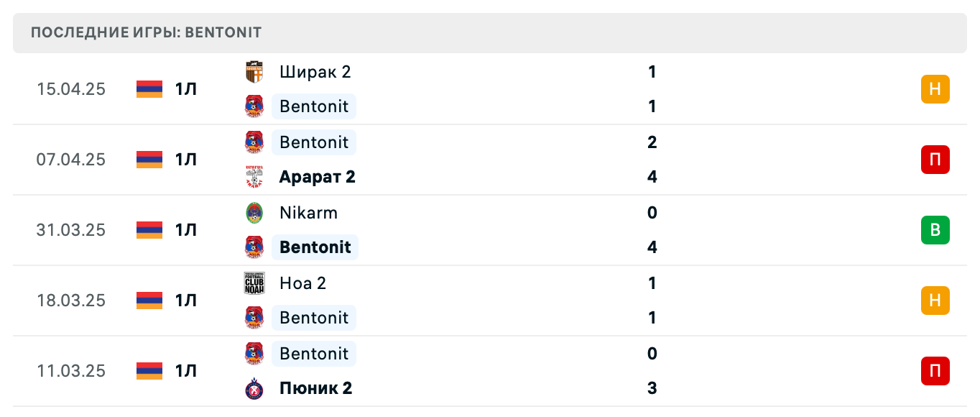Click the red loss badge for 07.04.25
This screenshot has height=417, width=980.
935,160
